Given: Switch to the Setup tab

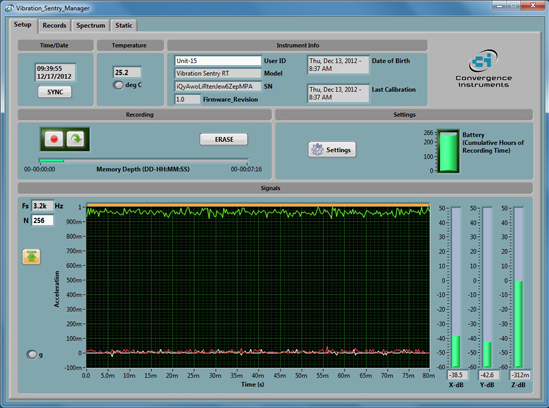Looking at the screenshot, I should point(23,25).
